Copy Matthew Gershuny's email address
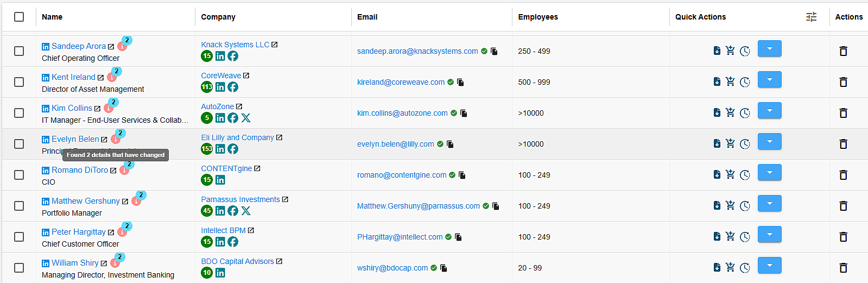 click(496, 206)
